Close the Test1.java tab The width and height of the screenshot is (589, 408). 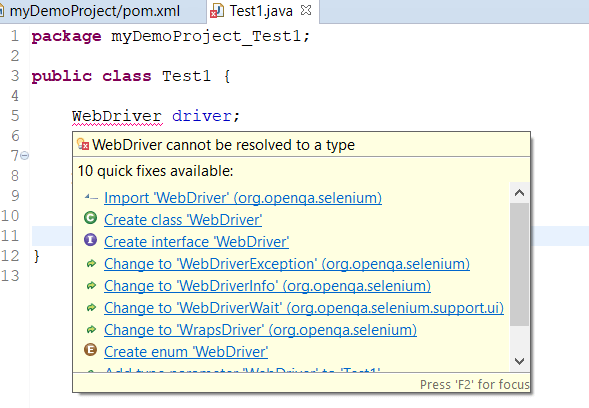306,11
